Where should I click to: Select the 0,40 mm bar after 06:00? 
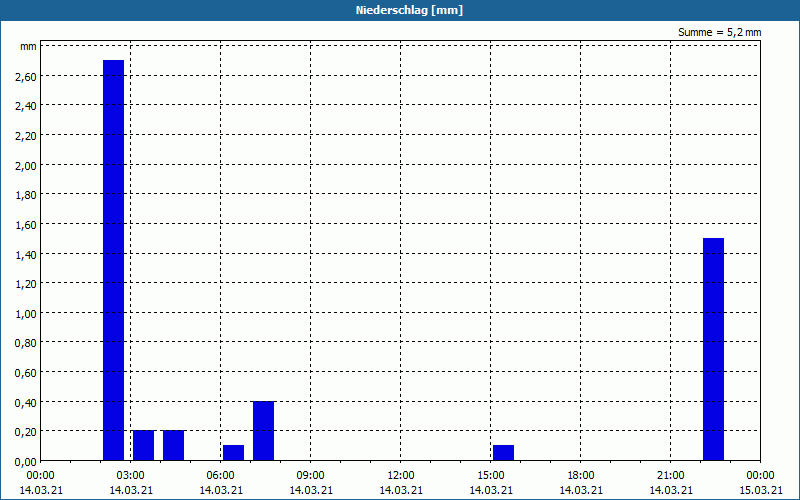click(263, 431)
